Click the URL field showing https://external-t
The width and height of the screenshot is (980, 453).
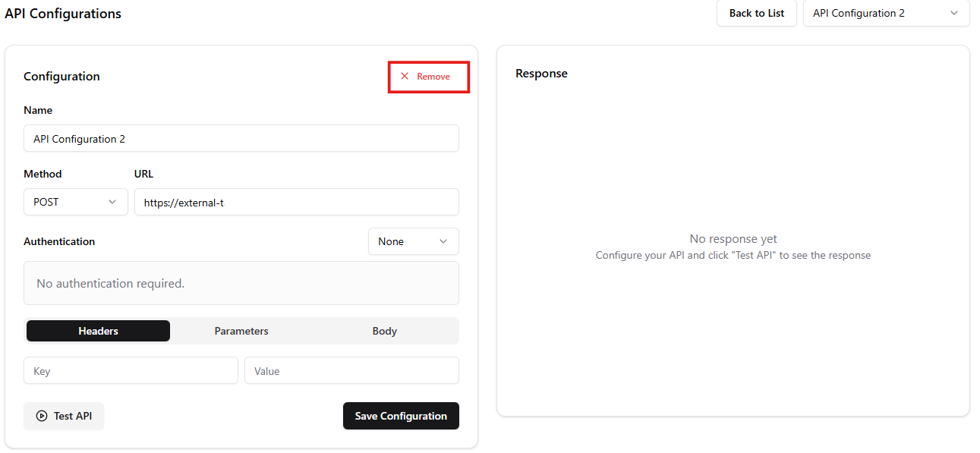coord(296,202)
